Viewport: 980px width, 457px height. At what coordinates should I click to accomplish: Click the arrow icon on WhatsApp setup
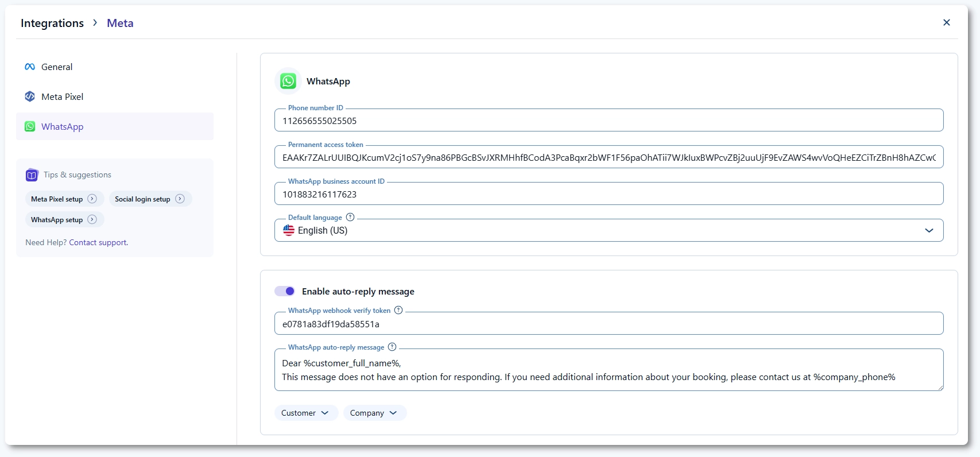coord(92,219)
